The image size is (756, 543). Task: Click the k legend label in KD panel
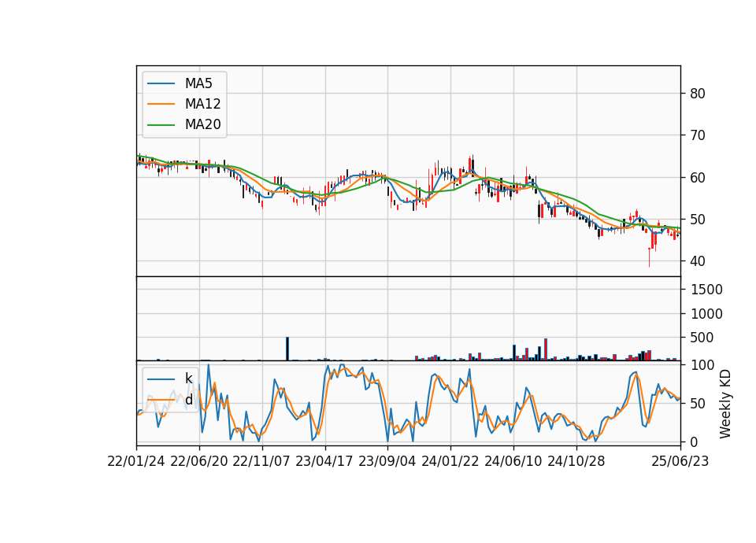[188, 379]
